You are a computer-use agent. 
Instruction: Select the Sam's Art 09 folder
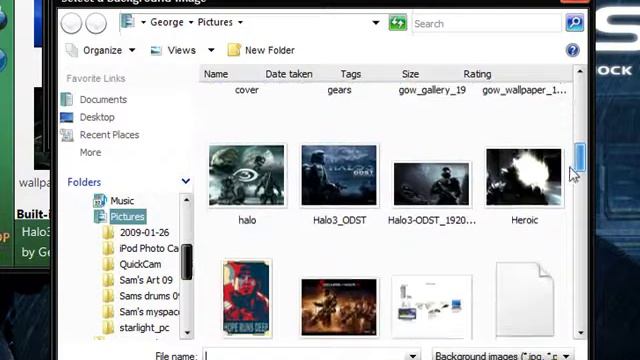[x=146, y=280]
